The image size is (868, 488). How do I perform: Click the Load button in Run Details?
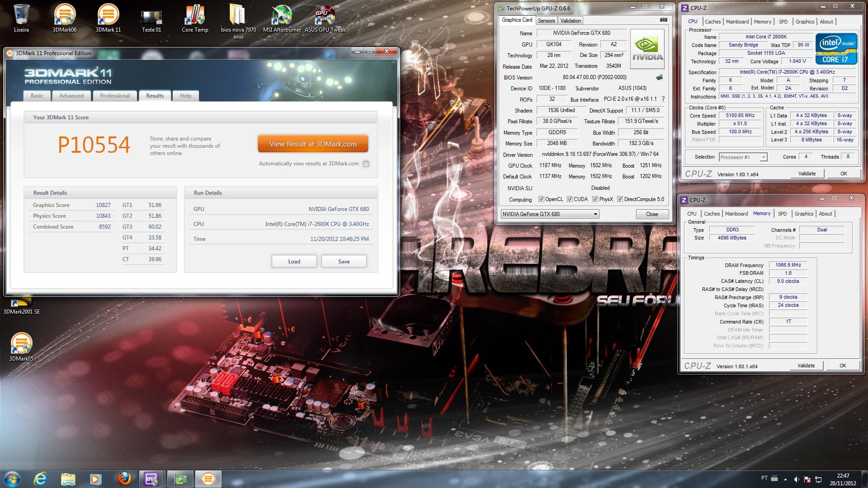pos(294,261)
